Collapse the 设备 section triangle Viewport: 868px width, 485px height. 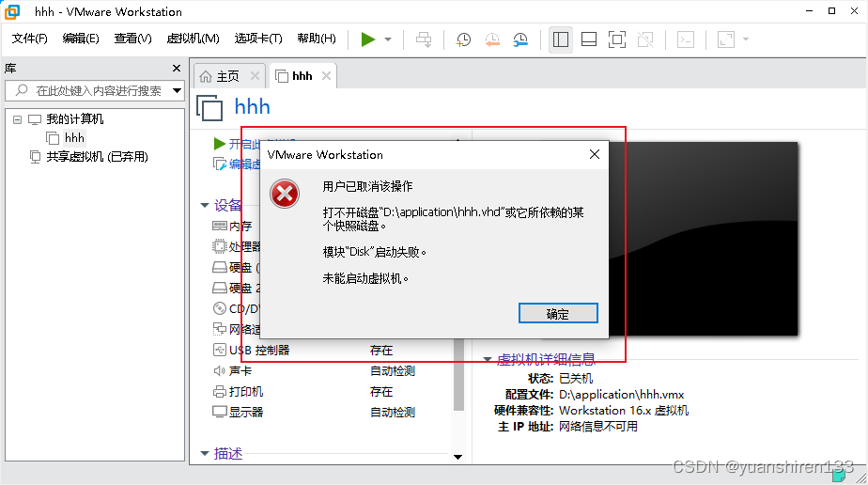(x=205, y=206)
